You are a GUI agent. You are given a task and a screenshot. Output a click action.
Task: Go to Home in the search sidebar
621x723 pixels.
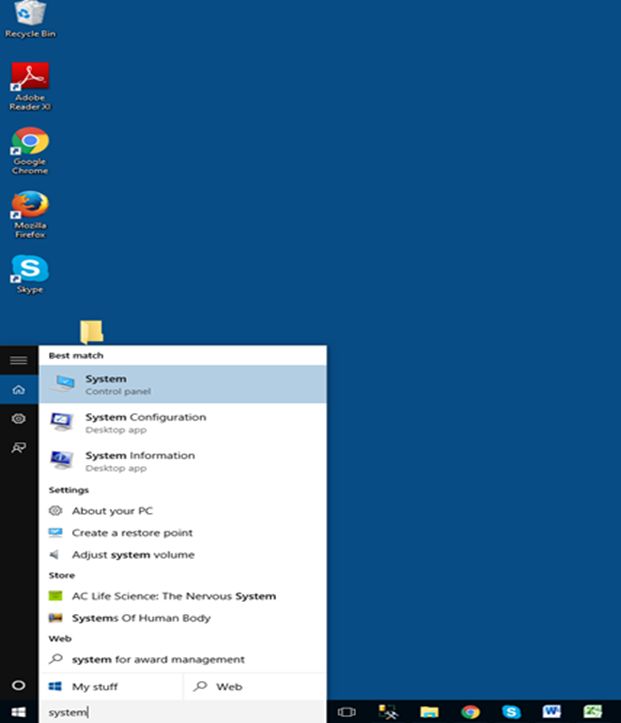pyautogui.click(x=18, y=390)
